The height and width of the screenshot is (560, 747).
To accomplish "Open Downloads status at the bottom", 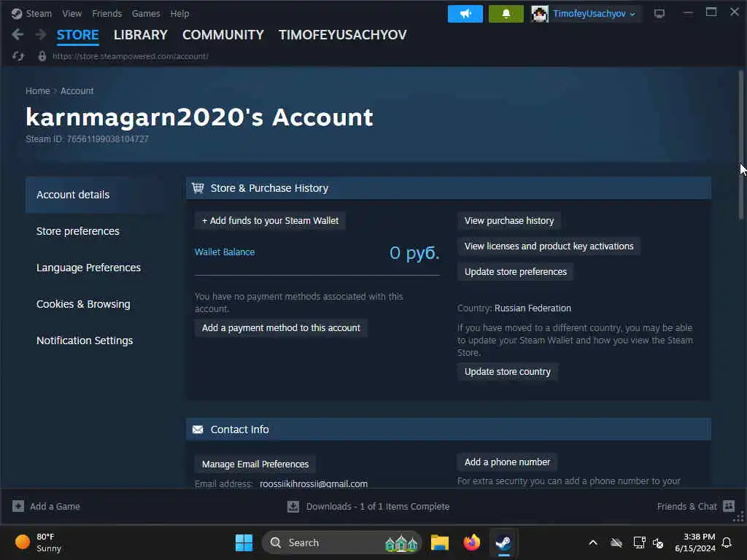I will (377, 507).
